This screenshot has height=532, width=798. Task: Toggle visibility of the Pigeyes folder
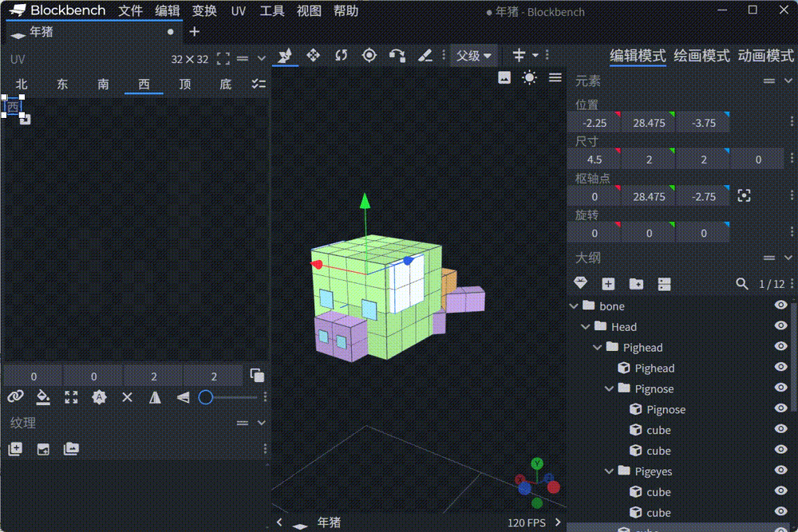point(780,471)
